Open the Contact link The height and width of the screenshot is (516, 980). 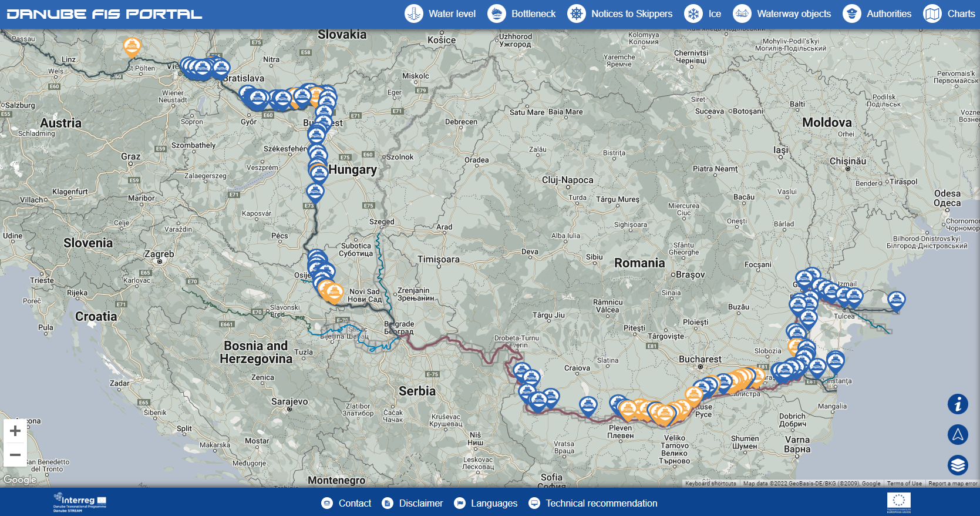[x=355, y=503]
